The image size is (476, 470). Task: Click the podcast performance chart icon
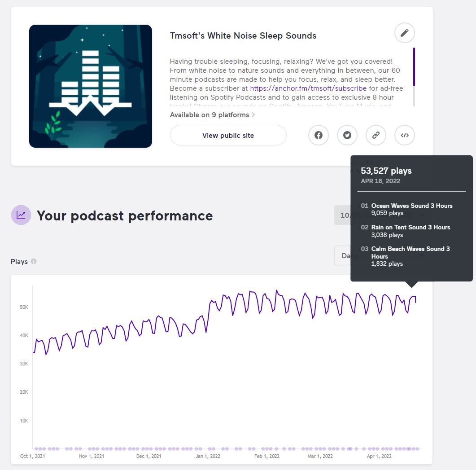coord(21,215)
